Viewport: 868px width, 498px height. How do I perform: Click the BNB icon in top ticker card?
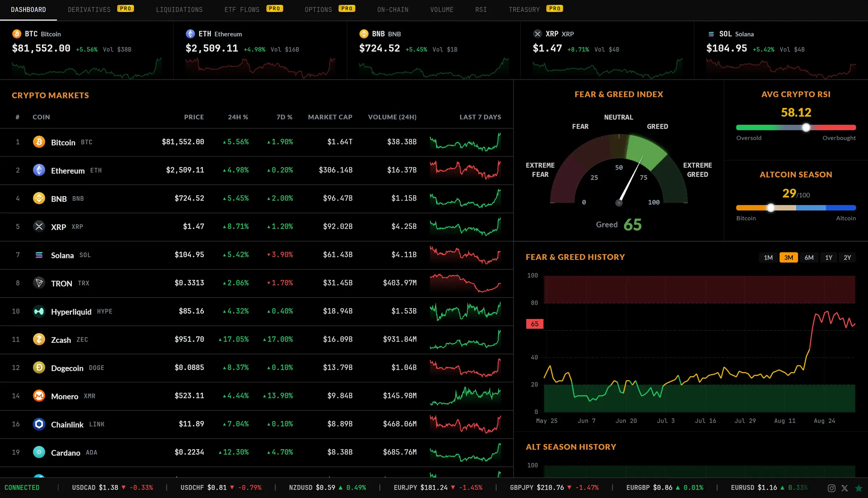(x=364, y=34)
